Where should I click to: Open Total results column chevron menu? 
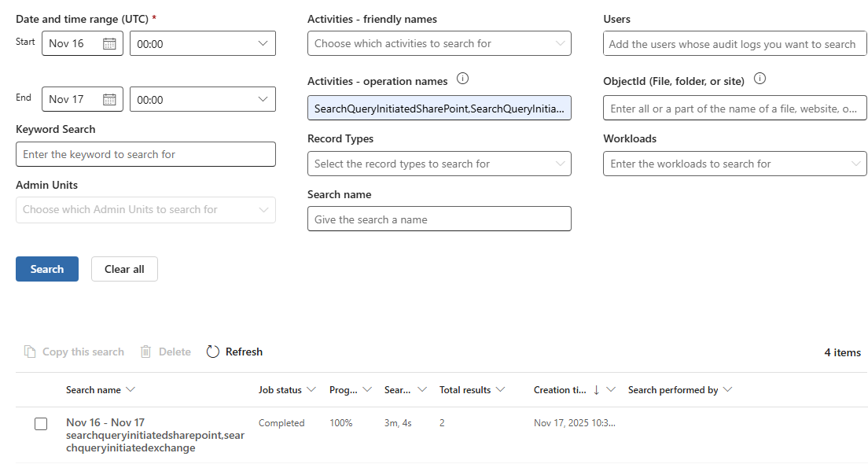tap(500, 390)
